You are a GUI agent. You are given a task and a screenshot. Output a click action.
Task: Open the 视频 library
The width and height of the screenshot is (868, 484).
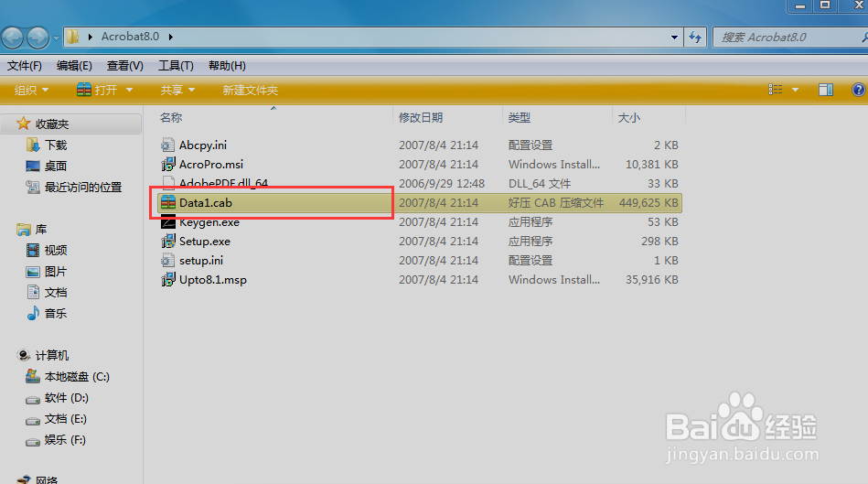point(56,251)
